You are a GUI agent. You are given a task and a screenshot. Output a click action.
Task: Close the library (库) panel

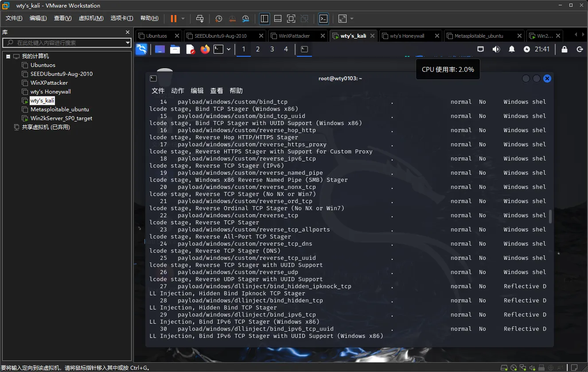tap(128, 32)
